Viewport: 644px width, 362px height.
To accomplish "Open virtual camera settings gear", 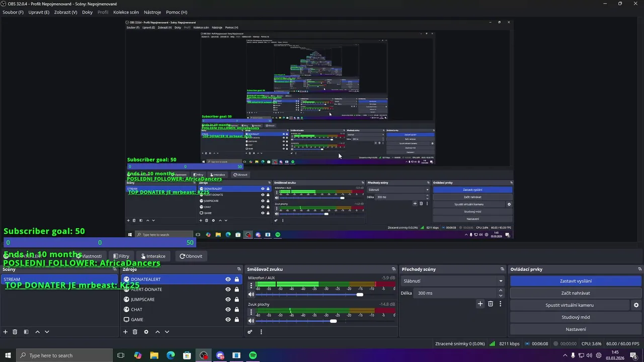I will pyautogui.click(x=636, y=305).
